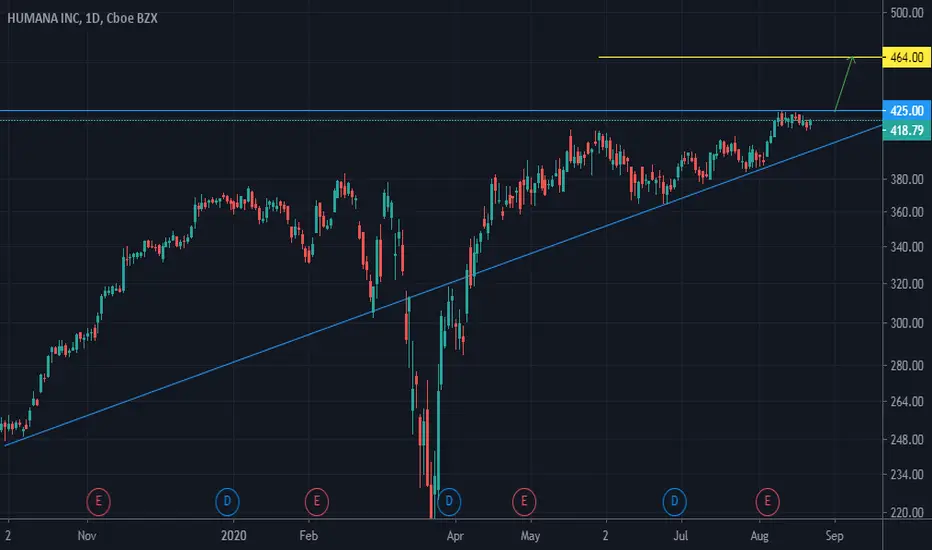Click the 264.00 price axis value
The image size is (932, 550).
click(x=906, y=402)
